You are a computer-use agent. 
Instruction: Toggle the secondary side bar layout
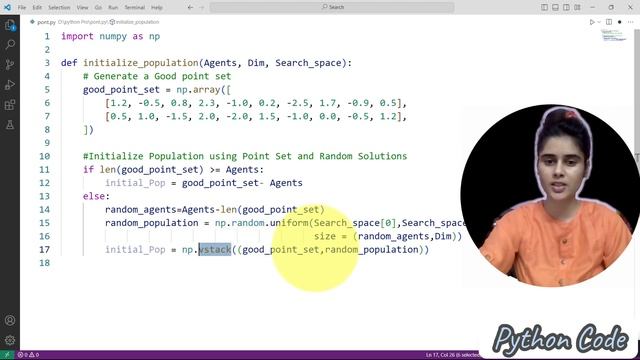click(566, 7)
